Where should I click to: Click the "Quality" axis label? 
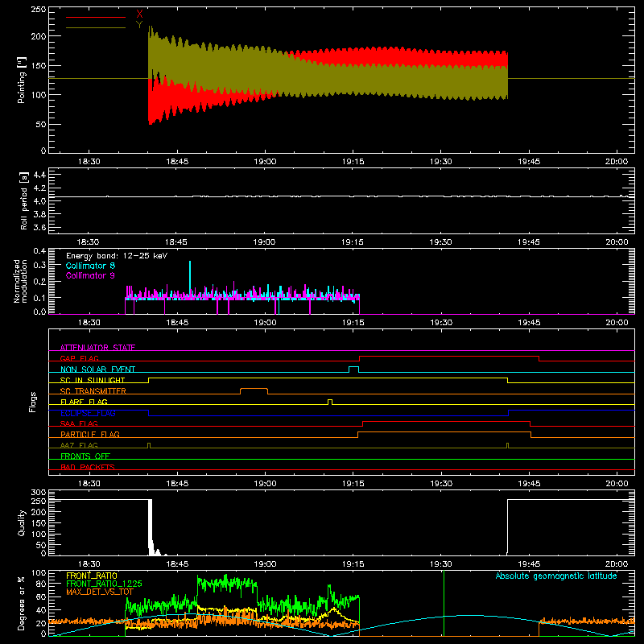22,522
